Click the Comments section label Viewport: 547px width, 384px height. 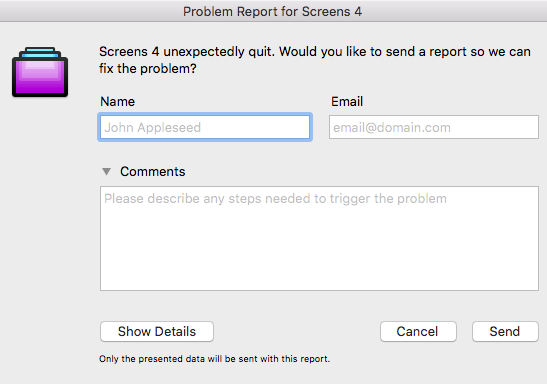152,172
